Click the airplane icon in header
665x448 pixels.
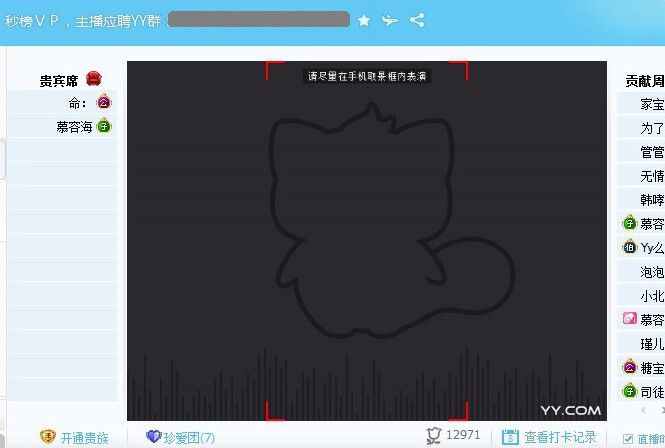coord(389,20)
